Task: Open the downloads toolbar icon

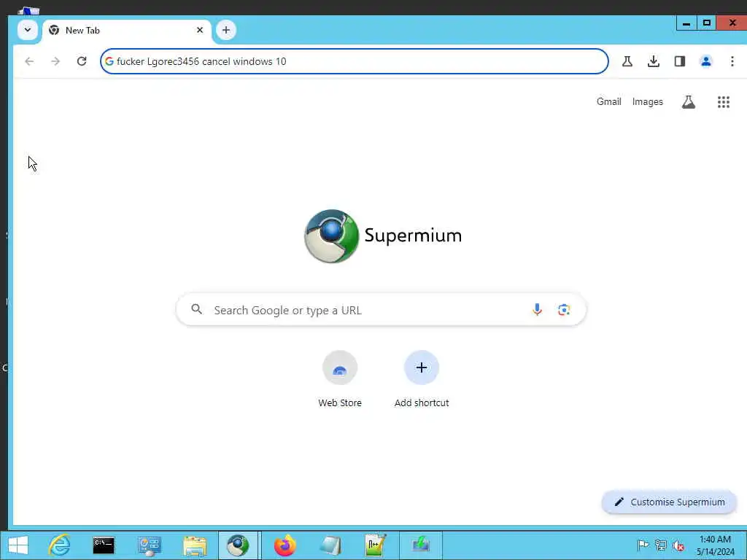Action: [654, 61]
